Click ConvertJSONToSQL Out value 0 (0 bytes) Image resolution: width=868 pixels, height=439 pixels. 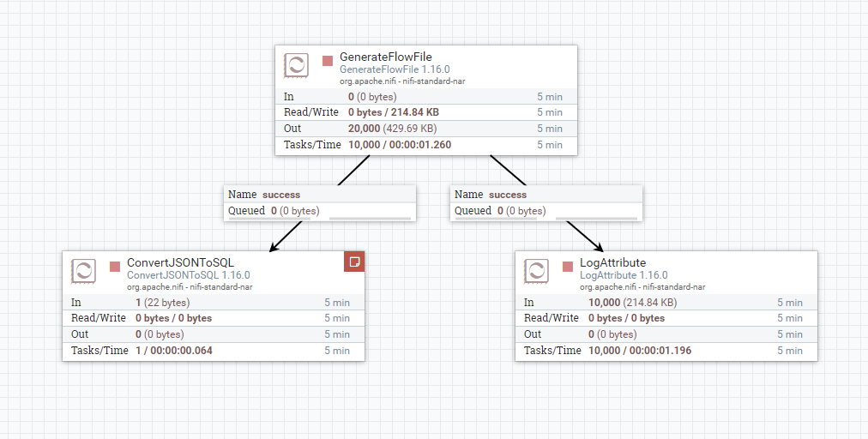pyautogui.click(x=160, y=334)
